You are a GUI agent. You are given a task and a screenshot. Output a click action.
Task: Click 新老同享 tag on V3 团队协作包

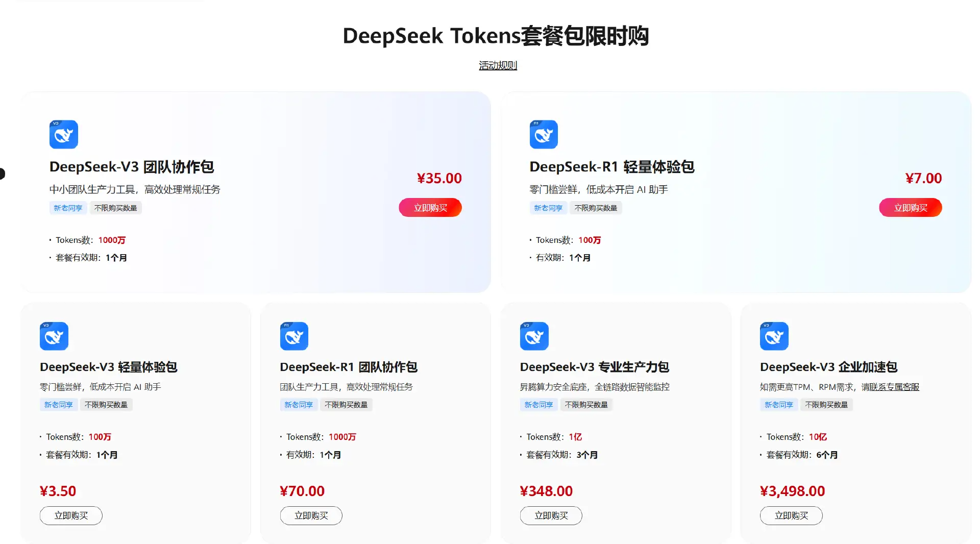68,208
